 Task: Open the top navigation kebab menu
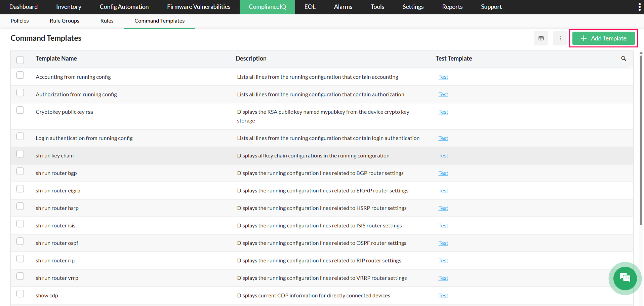pos(639,7)
